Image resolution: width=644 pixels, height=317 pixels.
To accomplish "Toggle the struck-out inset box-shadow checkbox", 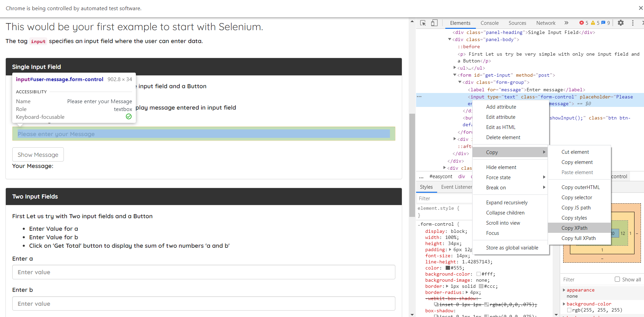I will point(436,304).
